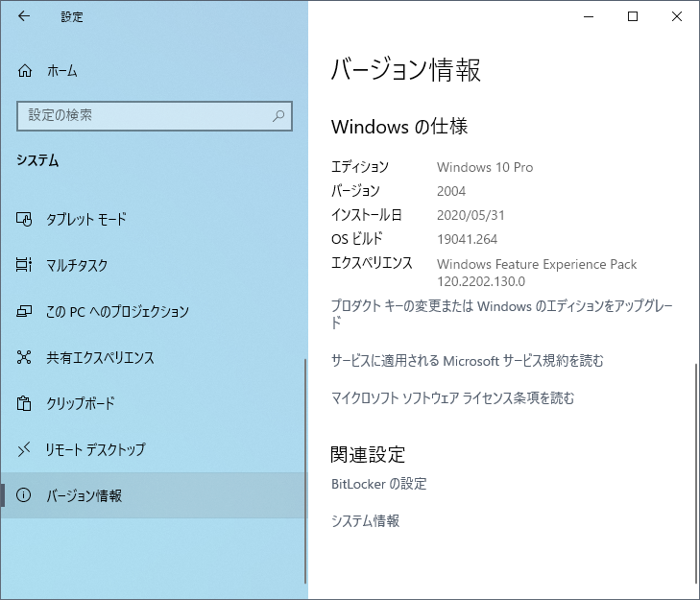The width and height of the screenshot is (700, 600).
Task: Select バージョン情報 in sidebar
Action: coord(154,495)
